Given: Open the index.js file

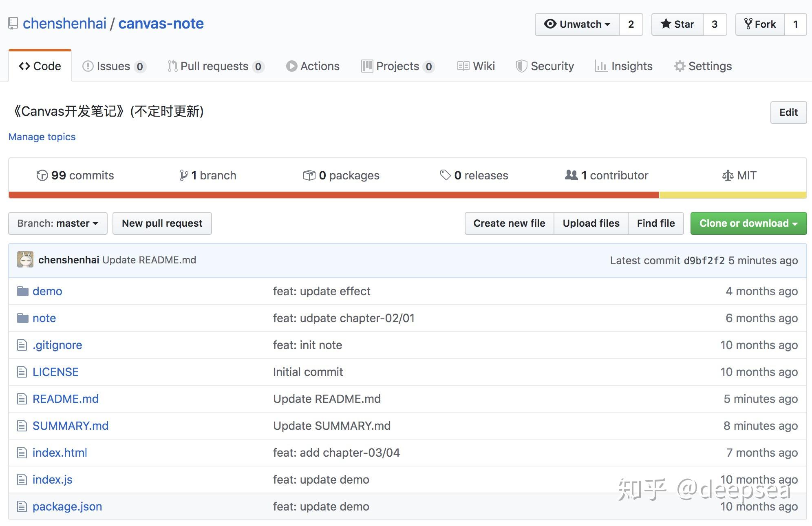Looking at the screenshot, I should [x=53, y=480].
